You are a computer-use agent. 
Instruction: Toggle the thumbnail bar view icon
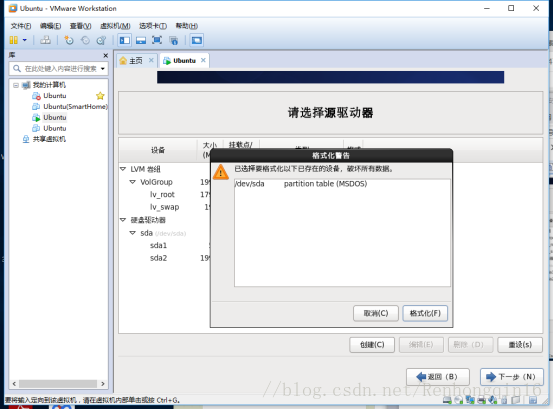pos(141,40)
